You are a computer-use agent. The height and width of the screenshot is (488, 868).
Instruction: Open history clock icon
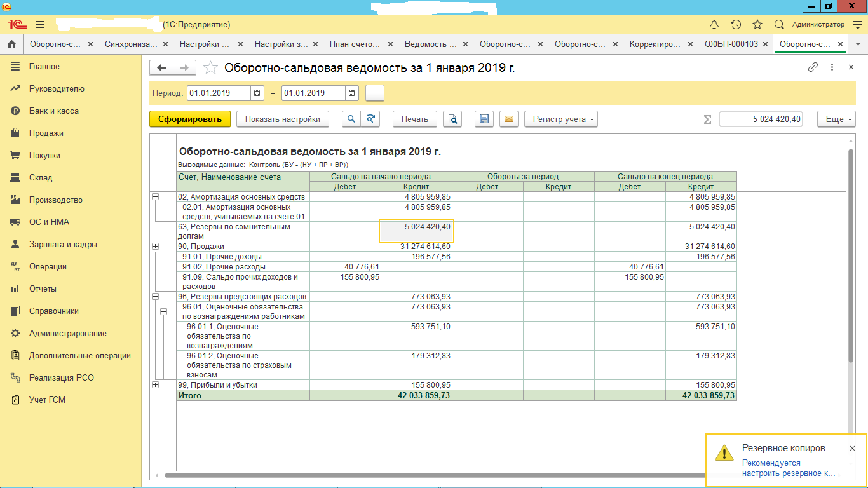pos(736,24)
